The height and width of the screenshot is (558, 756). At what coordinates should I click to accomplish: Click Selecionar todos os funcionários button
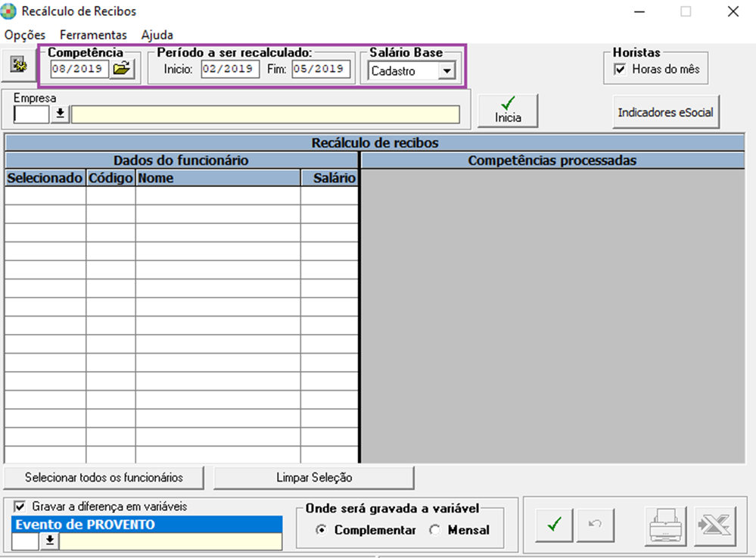point(104,478)
